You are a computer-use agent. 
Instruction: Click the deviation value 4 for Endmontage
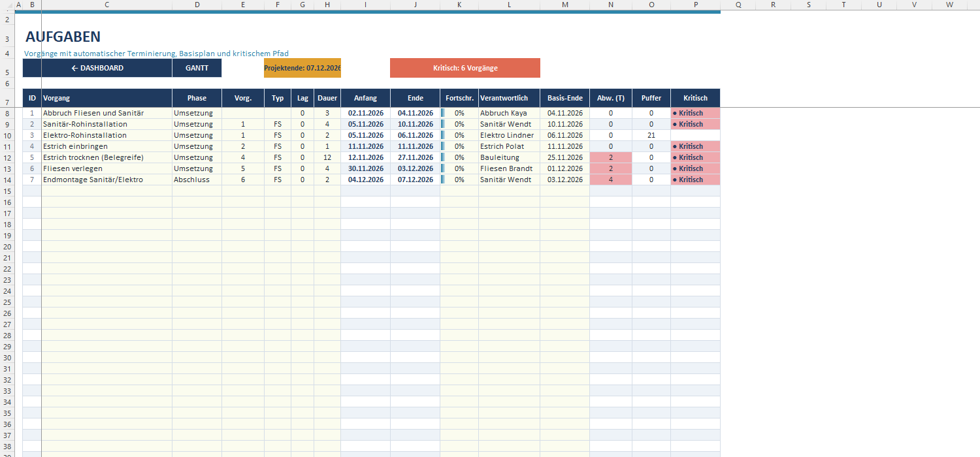[611, 180]
